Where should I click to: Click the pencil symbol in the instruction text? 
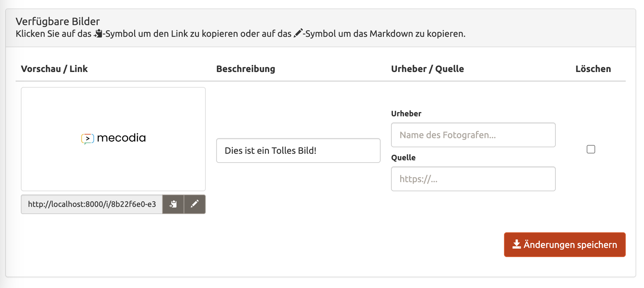(x=298, y=33)
